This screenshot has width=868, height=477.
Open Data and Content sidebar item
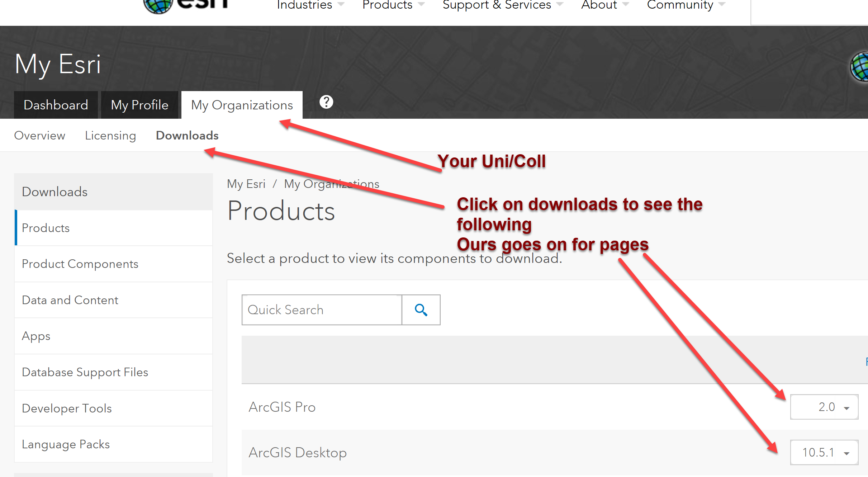click(70, 300)
